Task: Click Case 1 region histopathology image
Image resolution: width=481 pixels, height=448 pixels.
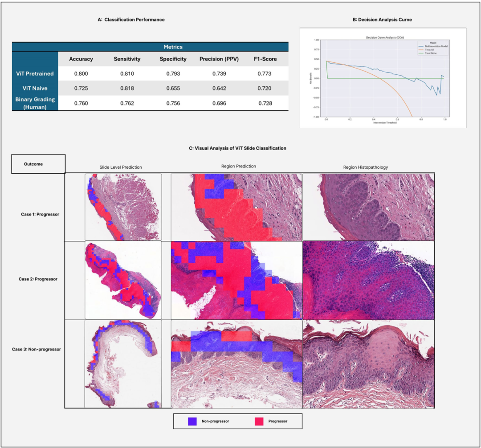Action: tap(368, 207)
